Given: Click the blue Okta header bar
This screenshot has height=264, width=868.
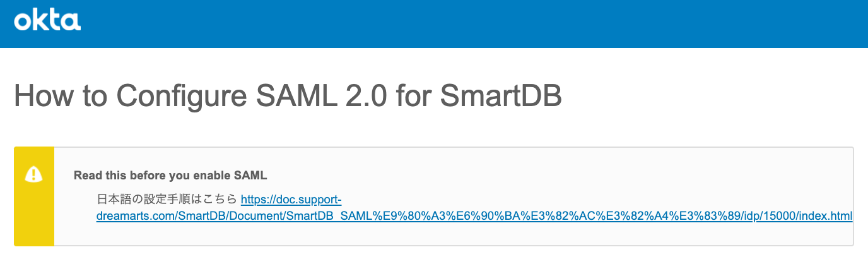Looking at the screenshot, I should [x=442, y=23].
